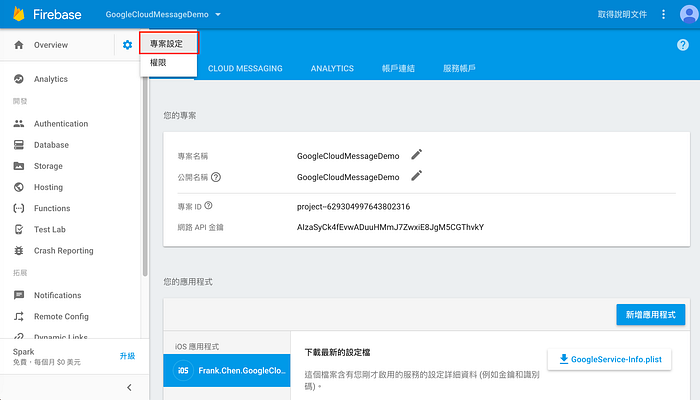Click the Firebase flame logo
Viewport: 700px width, 400px height.
[x=19, y=14]
